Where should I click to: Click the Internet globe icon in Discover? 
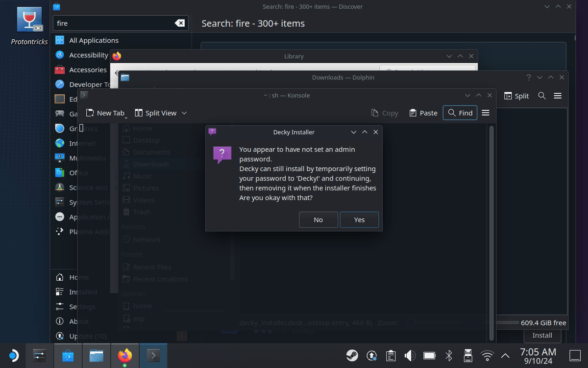(60, 143)
